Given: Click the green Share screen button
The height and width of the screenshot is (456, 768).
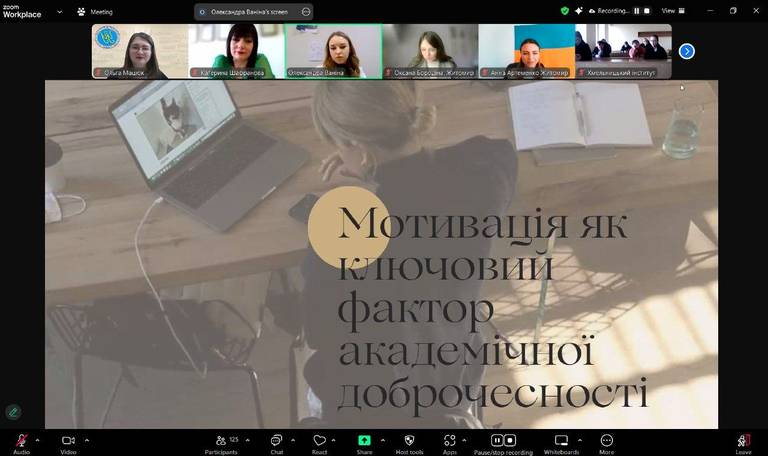Looking at the screenshot, I should point(364,441).
